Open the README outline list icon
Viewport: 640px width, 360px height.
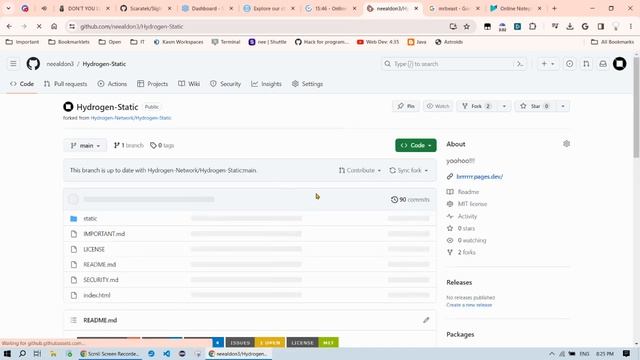pyautogui.click(x=73, y=320)
